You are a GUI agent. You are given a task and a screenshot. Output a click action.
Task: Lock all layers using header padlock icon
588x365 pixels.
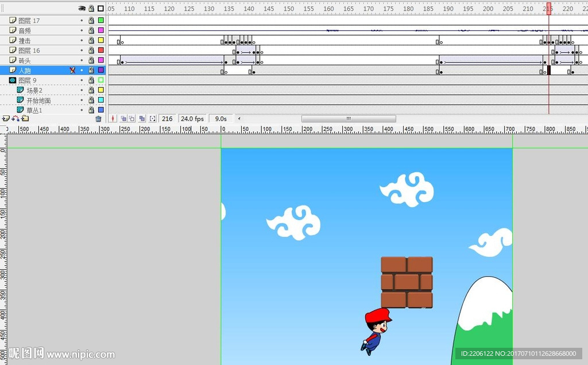91,8
